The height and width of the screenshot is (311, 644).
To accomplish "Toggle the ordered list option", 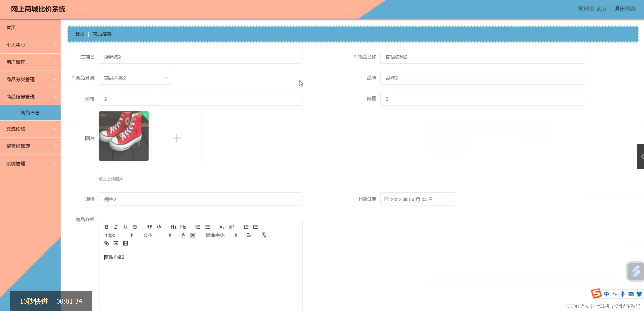I will click(198, 227).
